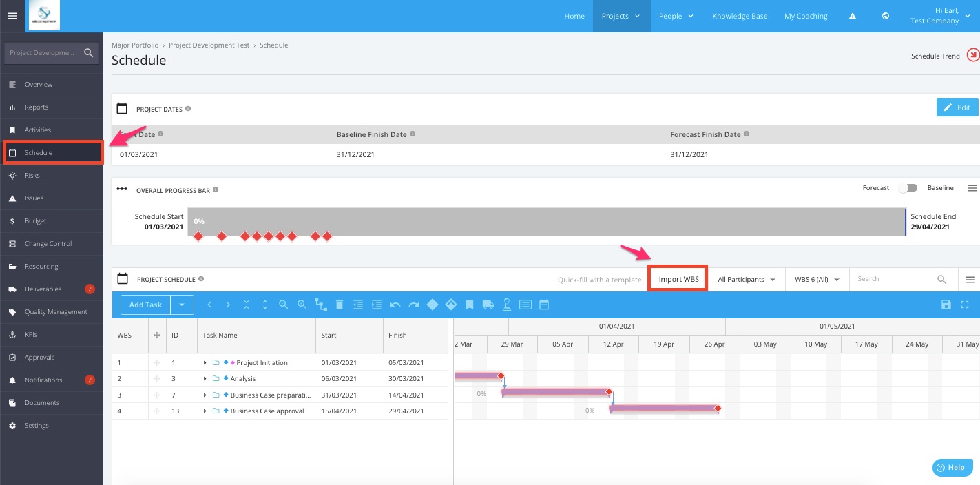Click the first red milestone diamond marker
Screen dimensions: 980x485
[198, 236]
